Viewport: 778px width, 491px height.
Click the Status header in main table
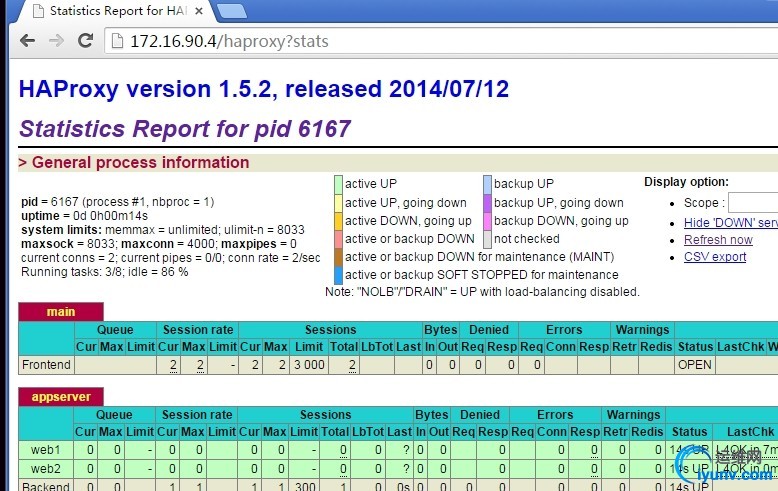[x=695, y=347]
